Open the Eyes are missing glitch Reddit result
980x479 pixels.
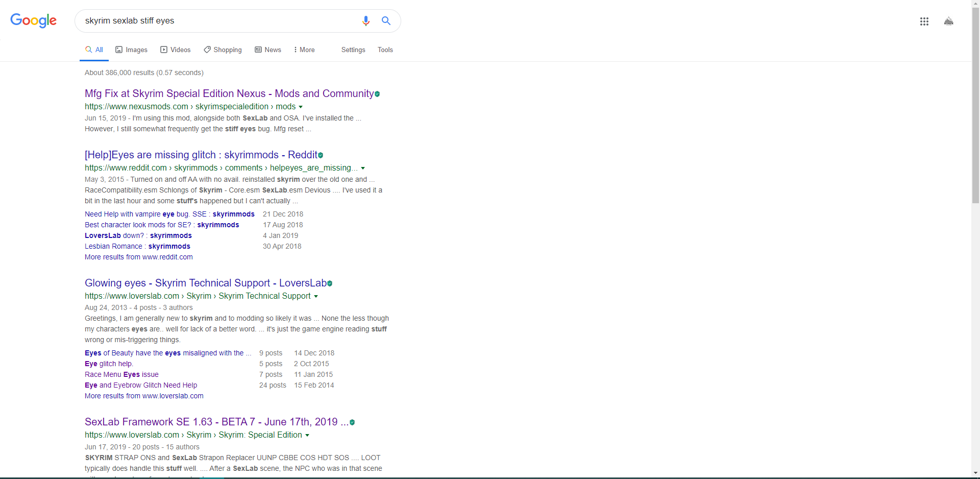point(201,155)
